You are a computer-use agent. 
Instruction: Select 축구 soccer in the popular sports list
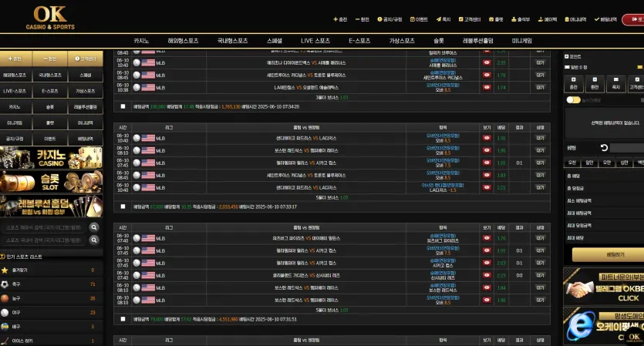click(x=51, y=284)
